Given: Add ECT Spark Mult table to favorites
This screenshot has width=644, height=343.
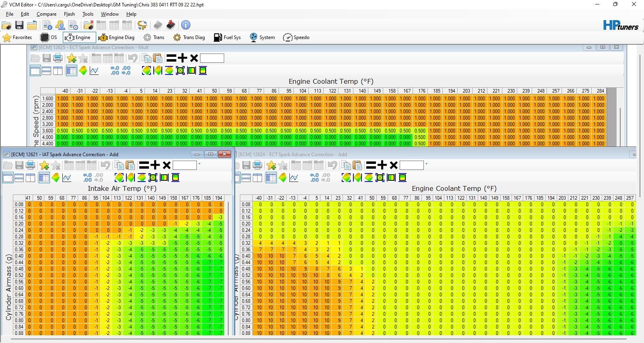Looking at the screenshot, I should pos(72,58).
